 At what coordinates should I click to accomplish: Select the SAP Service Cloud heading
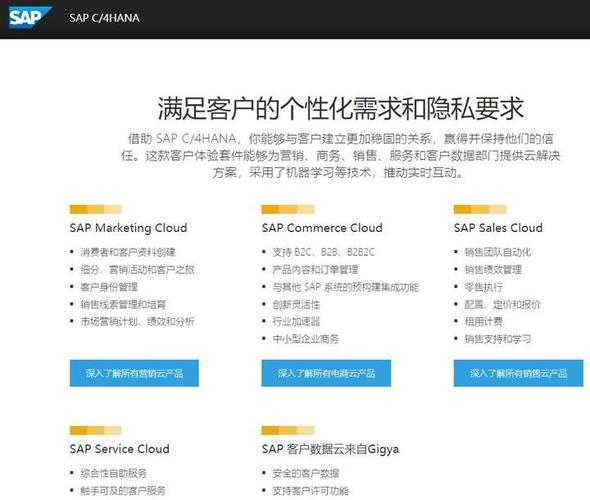(119, 448)
